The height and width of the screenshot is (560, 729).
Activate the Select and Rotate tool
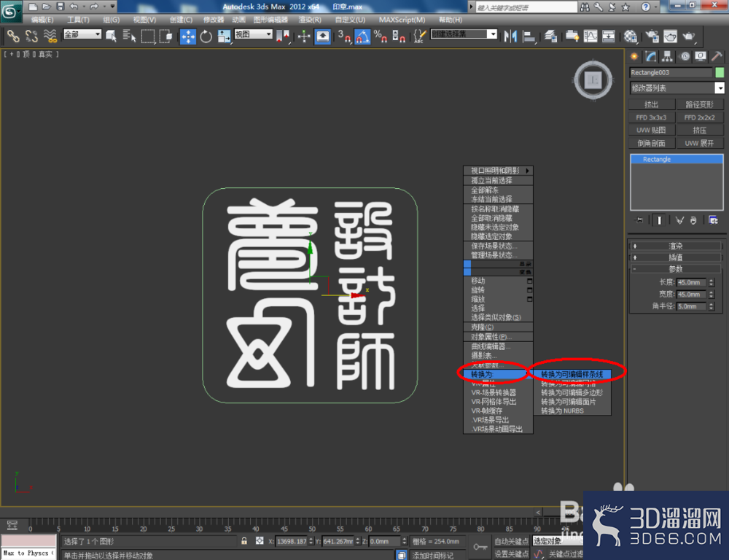pos(206,36)
